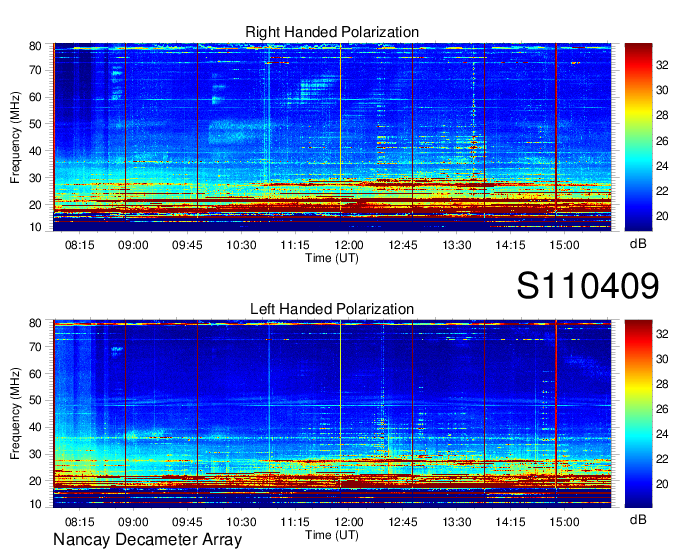Pick the 12:00 tick under Left Handed plot

[x=349, y=522]
